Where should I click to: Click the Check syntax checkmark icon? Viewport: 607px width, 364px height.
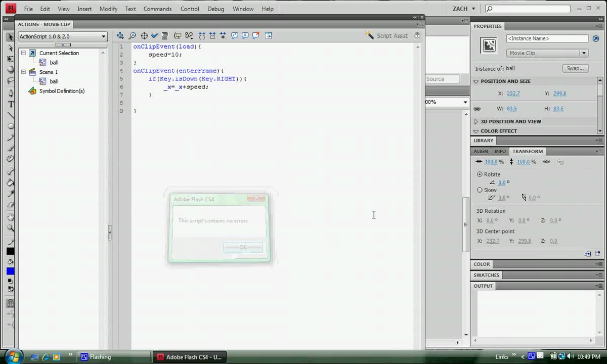[155, 36]
